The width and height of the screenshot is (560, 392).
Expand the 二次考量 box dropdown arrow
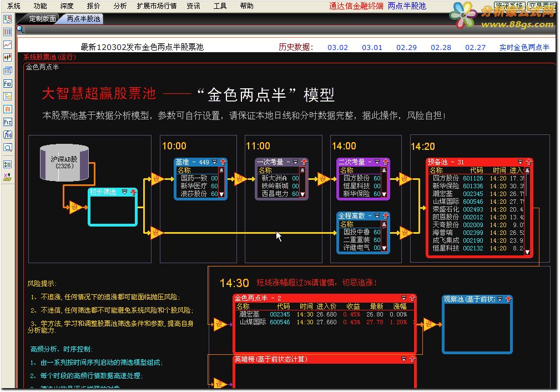click(x=377, y=162)
